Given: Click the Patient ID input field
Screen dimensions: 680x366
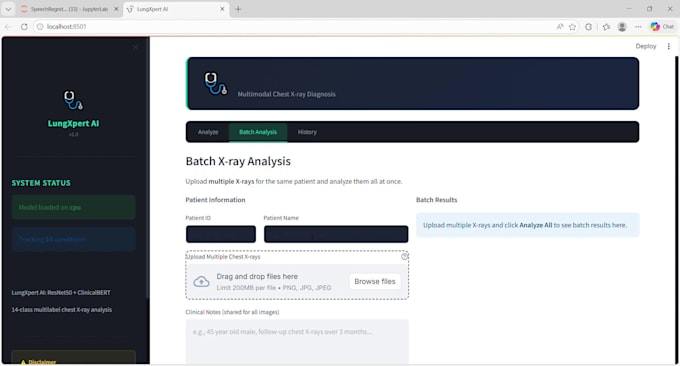Looking at the screenshot, I should coord(221,234).
